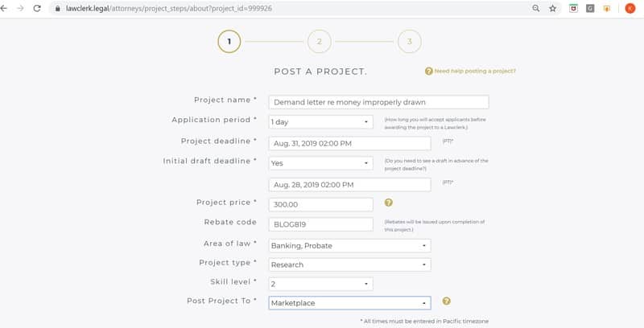This screenshot has height=328, width=644.
Task: Open the orange profile avatar
Action: (630, 8)
